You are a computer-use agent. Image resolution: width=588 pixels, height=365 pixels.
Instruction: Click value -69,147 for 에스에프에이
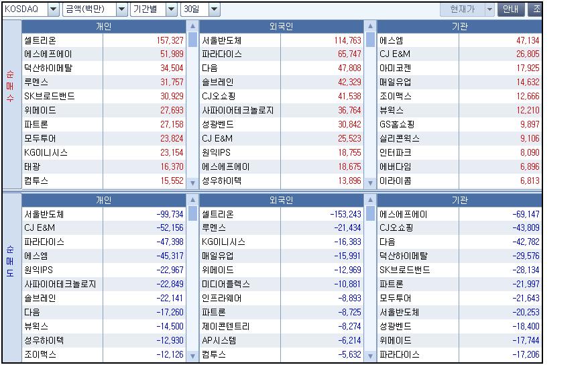pyautogui.click(x=526, y=214)
